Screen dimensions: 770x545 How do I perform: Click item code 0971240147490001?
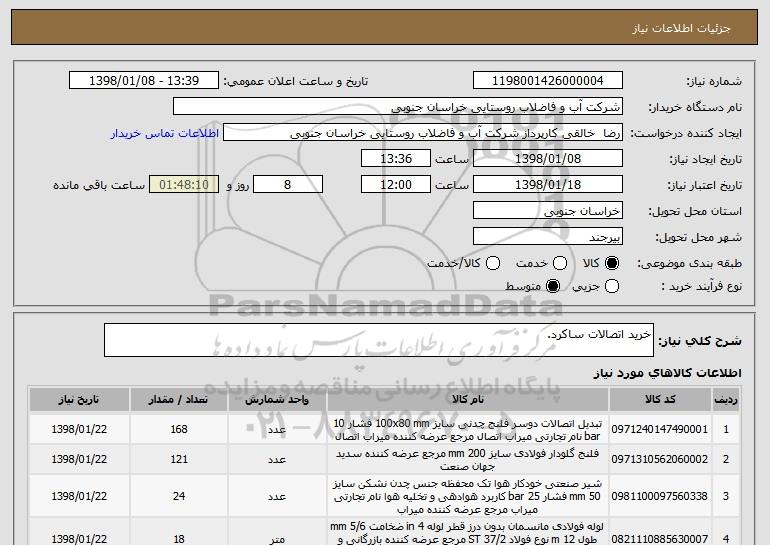(x=660, y=430)
